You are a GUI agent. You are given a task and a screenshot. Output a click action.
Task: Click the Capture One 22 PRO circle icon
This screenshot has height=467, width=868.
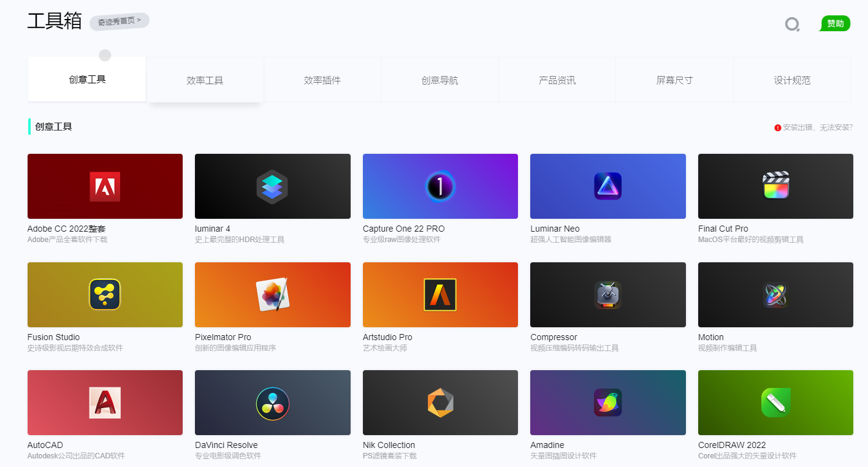click(440, 186)
